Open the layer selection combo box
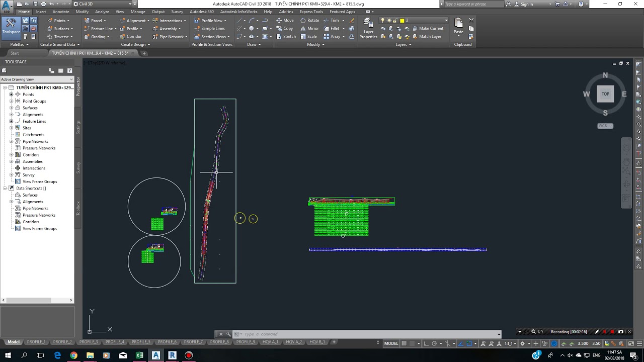 pyautogui.click(x=415, y=21)
